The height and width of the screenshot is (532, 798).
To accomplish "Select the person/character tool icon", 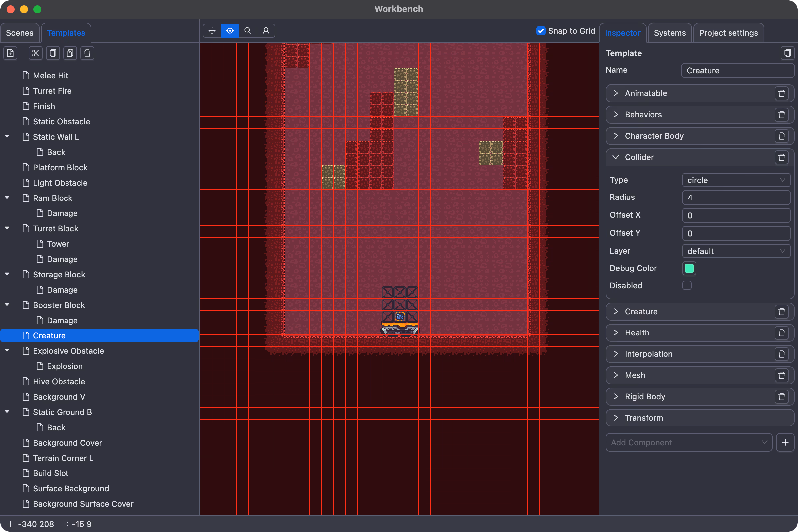I will tap(266, 31).
